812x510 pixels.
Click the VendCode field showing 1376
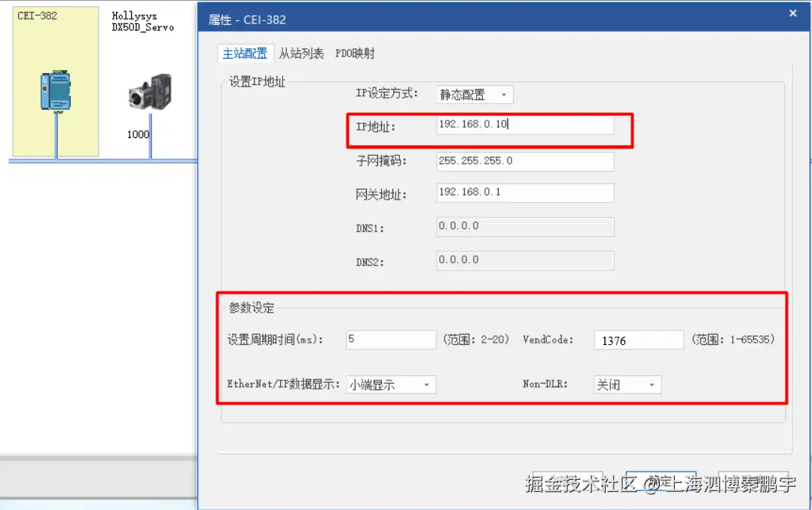click(638, 340)
